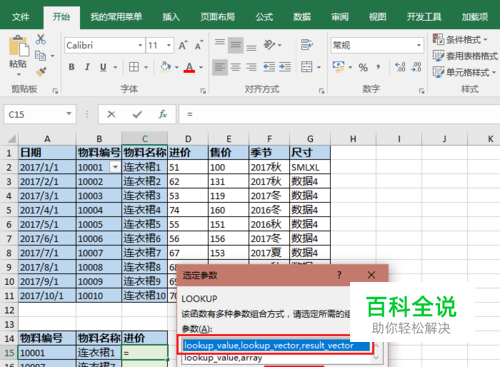Select the Format Painter brush icon
500x367 pixels.
coord(41,71)
